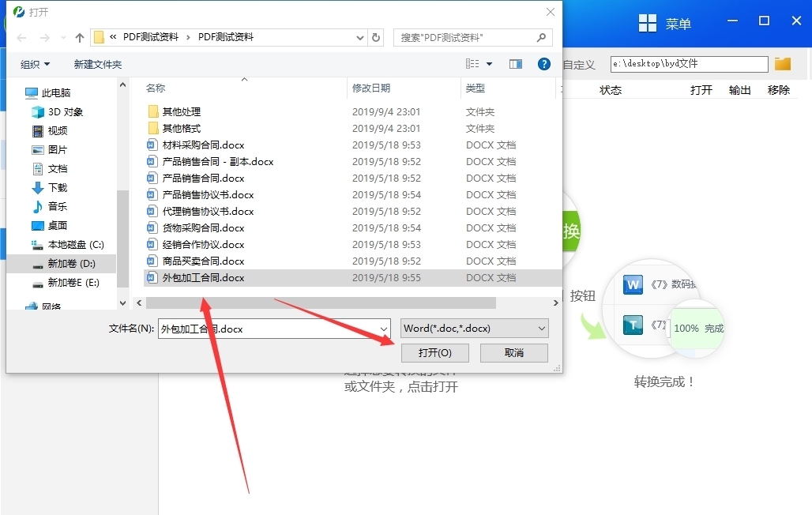Click the 输出 column header
This screenshot has width=812, height=515.
[739, 89]
